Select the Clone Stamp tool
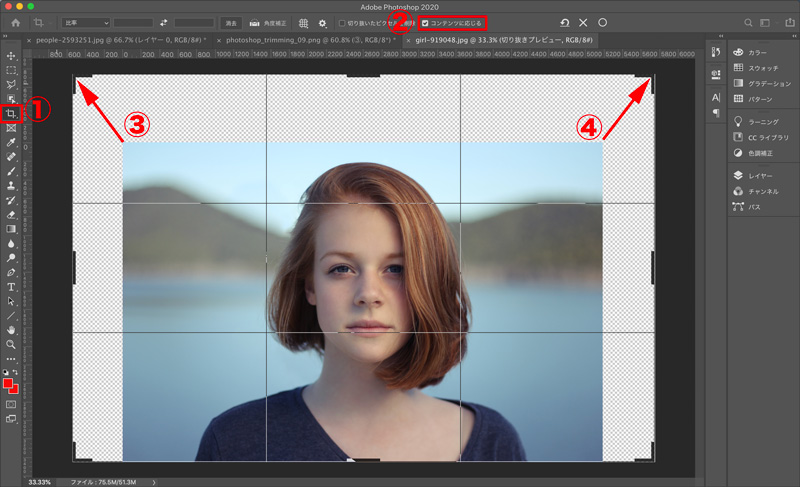This screenshot has width=800, height=487. coord(11,186)
